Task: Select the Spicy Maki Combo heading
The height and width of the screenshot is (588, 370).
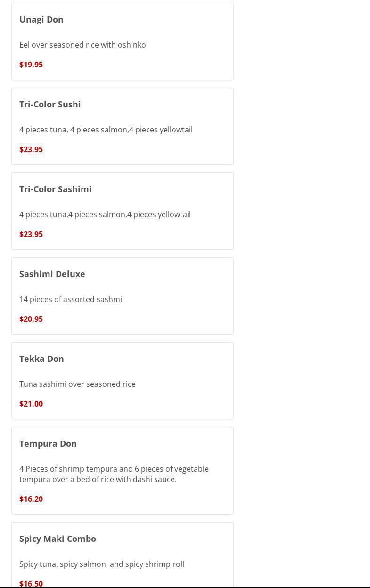Action: point(58,539)
